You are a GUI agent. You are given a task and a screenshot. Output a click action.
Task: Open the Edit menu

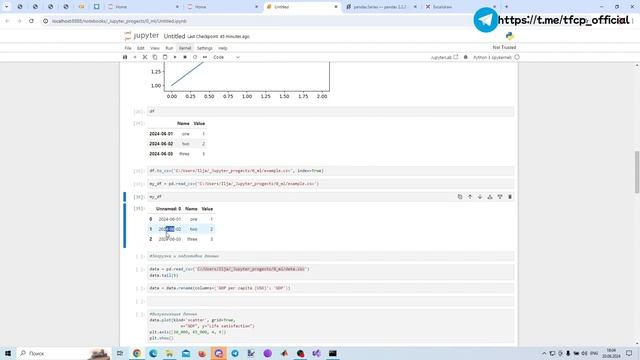click(140, 48)
